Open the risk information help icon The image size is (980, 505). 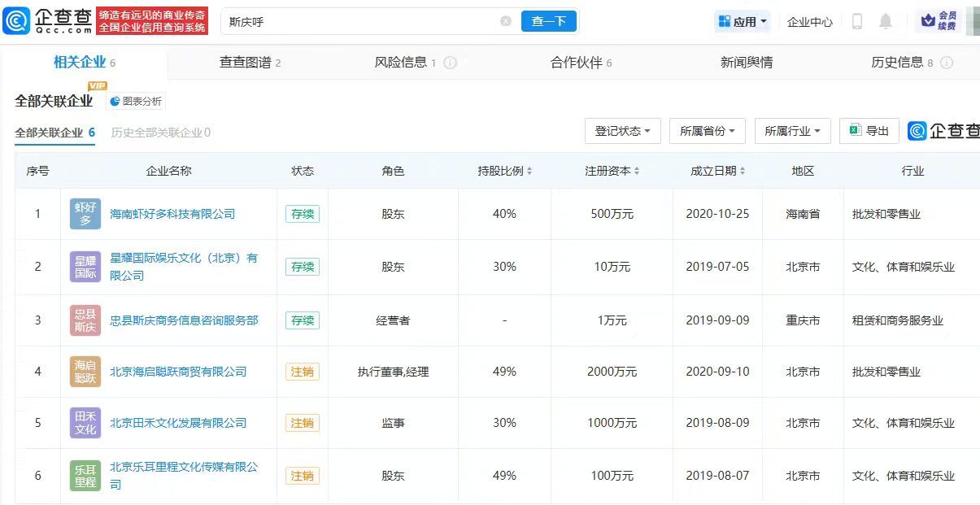[450, 63]
